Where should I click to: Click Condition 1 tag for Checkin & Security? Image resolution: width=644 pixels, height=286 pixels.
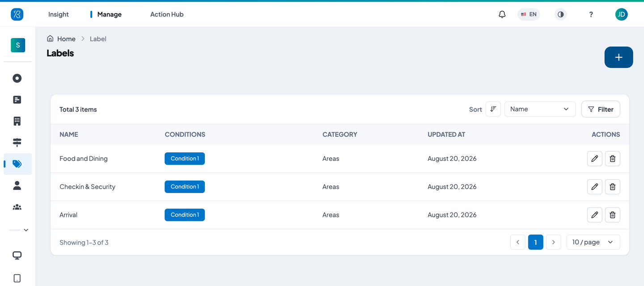click(x=185, y=187)
